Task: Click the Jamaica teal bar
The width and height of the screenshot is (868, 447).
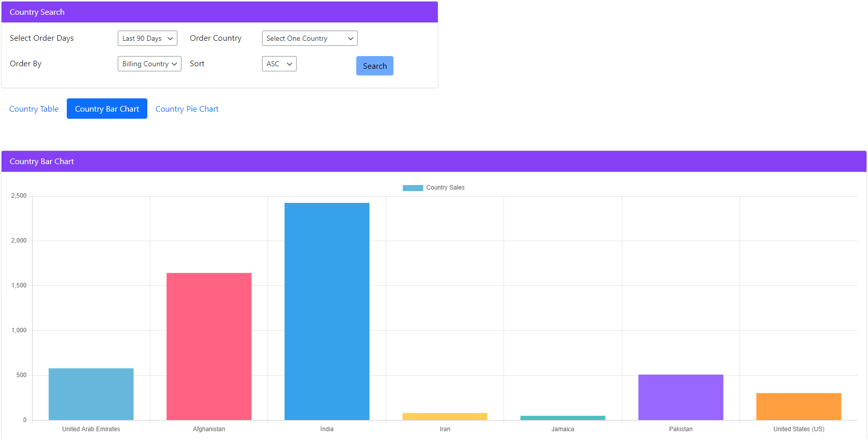Action: (563, 418)
